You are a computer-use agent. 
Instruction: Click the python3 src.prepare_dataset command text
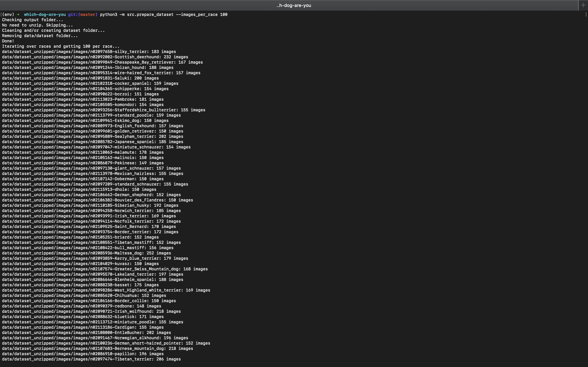point(164,14)
